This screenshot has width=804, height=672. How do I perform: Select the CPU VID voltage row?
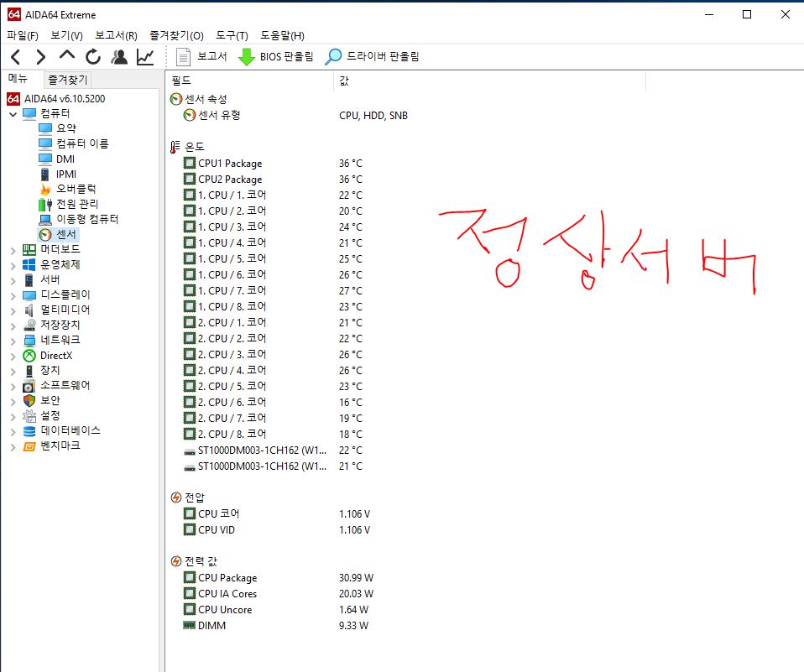277,530
